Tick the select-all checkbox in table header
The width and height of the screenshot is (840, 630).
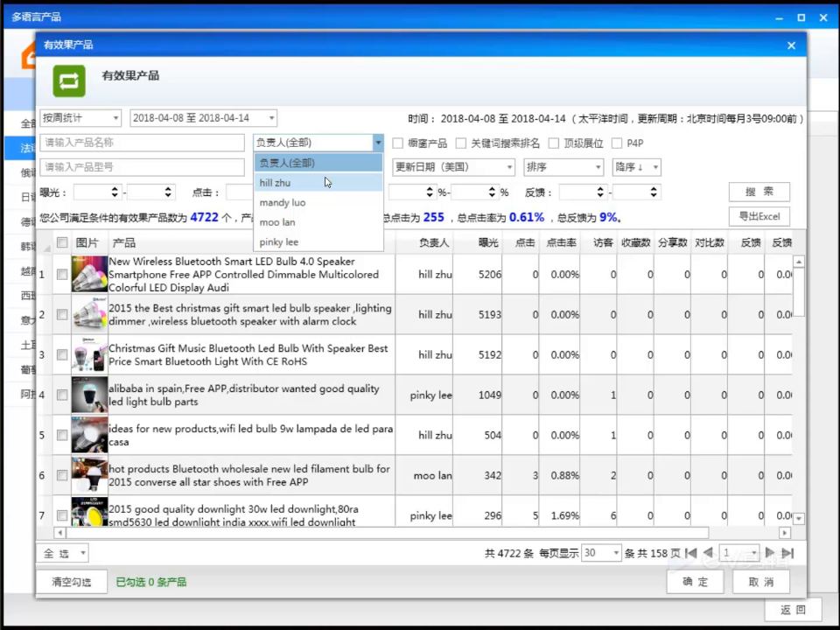click(62, 242)
